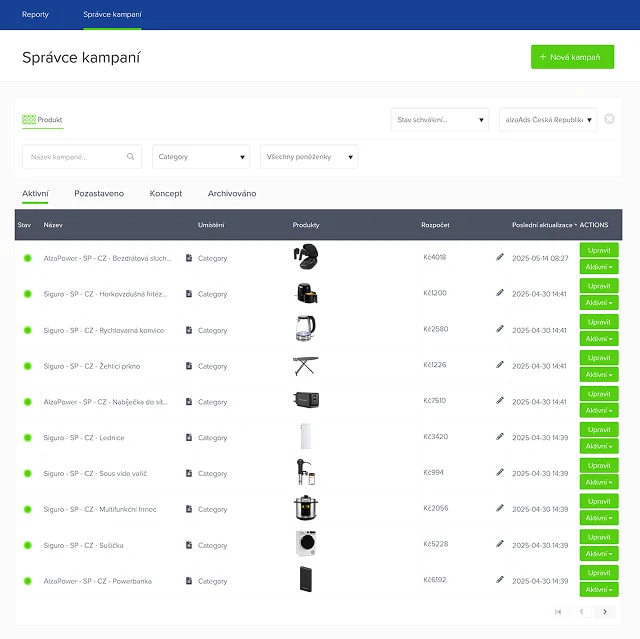Click the Produkt grid icon

pyautogui.click(x=29, y=120)
